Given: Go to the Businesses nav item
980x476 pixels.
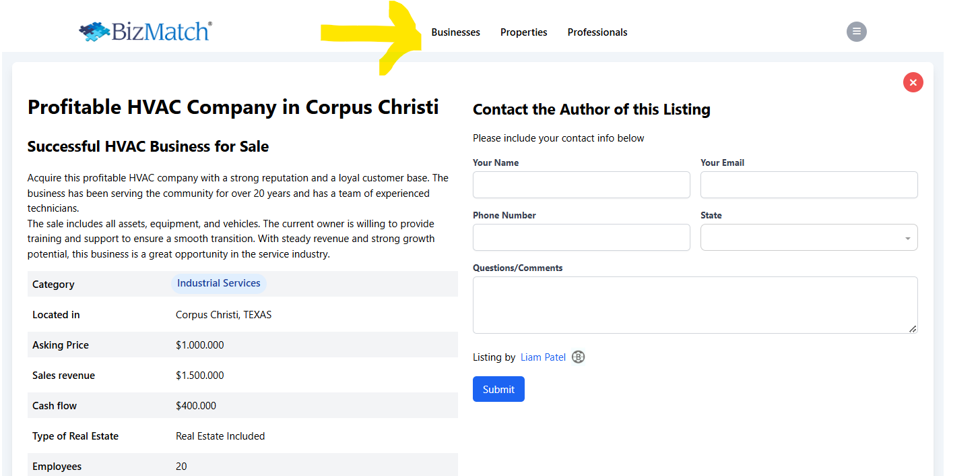Looking at the screenshot, I should (x=455, y=32).
